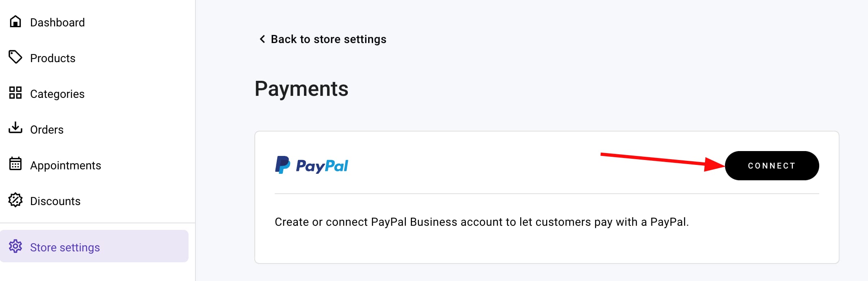The image size is (868, 281).
Task: Open Appointments via its calendar icon
Action: click(x=15, y=165)
